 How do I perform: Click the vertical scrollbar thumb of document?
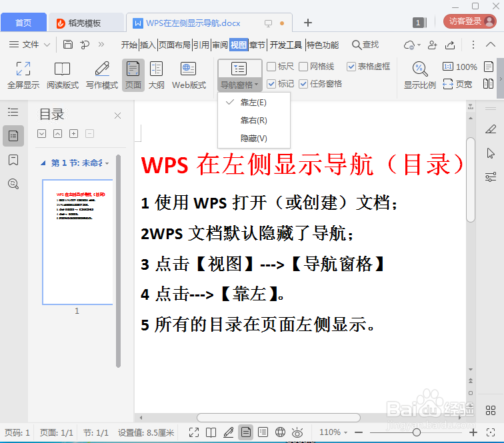(x=471, y=180)
